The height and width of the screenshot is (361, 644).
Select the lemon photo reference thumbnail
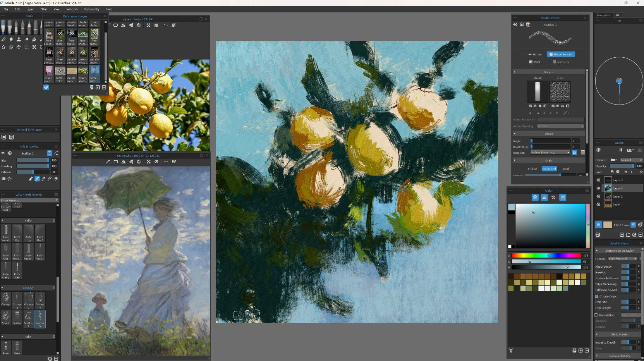(x=83, y=74)
